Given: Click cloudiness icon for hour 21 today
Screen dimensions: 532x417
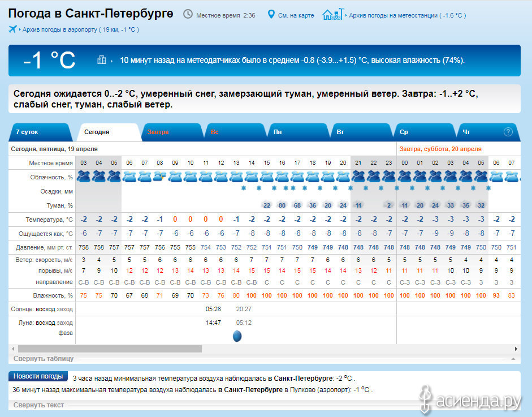Looking at the screenshot, I should click(358, 177).
